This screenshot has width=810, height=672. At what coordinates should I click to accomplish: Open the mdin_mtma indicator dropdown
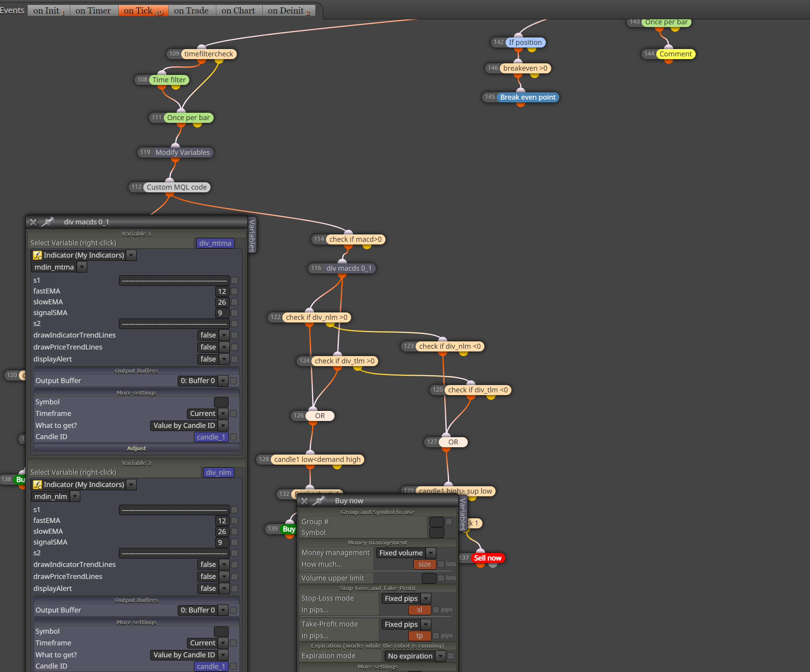click(x=82, y=267)
